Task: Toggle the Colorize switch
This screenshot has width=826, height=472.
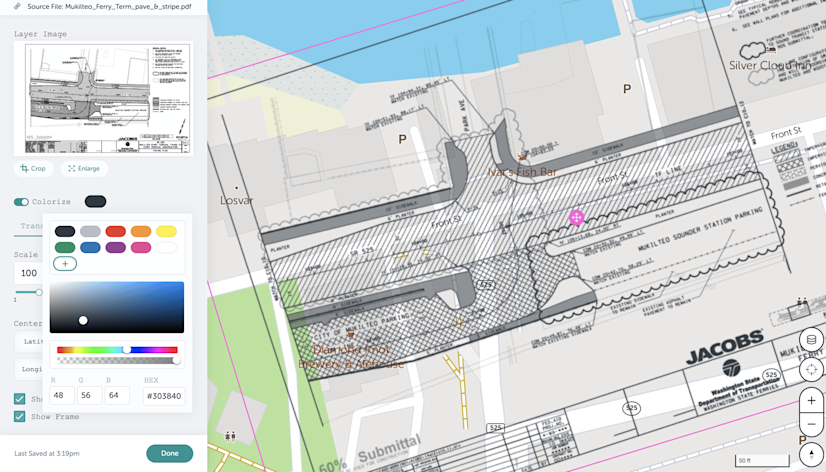Action: pyautogui.click(x=22, y=202)
